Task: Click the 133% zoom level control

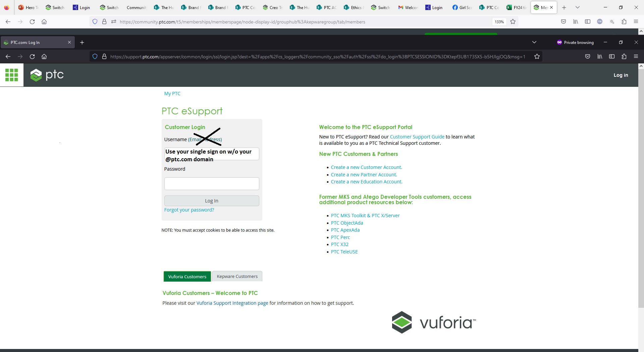Action: [499, 21]
